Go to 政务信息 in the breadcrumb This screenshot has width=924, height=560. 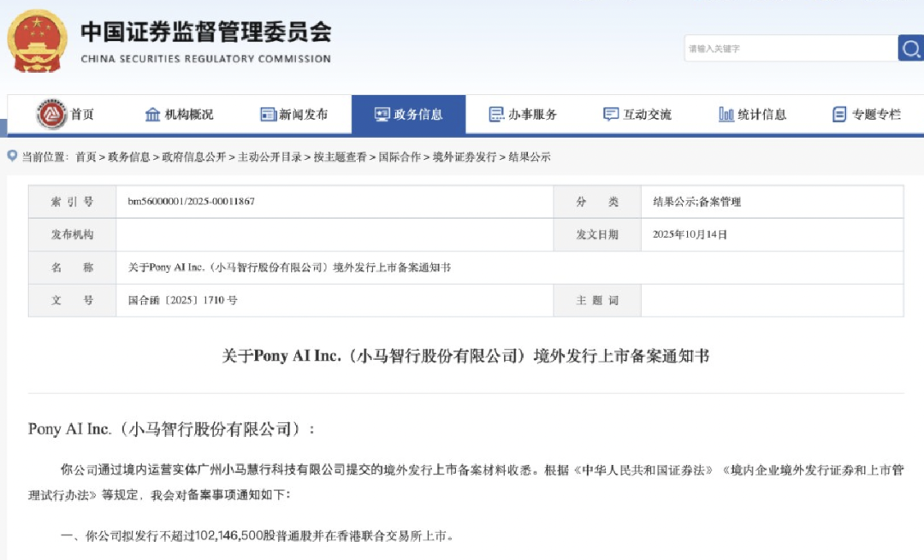click(x=129, y=156)
